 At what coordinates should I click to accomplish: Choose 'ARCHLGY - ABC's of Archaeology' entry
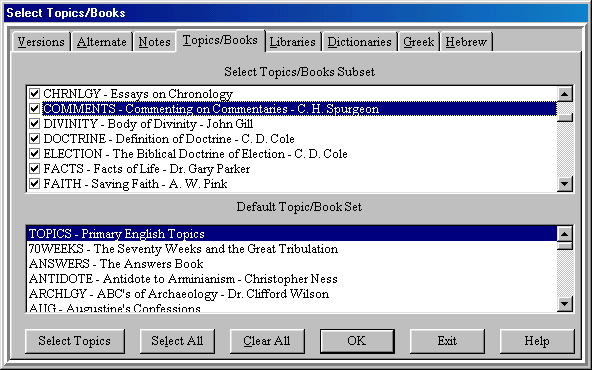291,294
